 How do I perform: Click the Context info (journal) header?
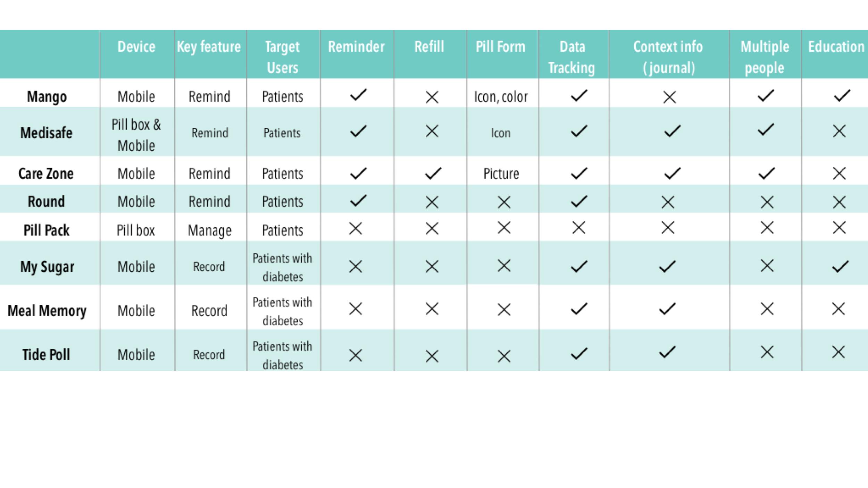click(668, 57)
